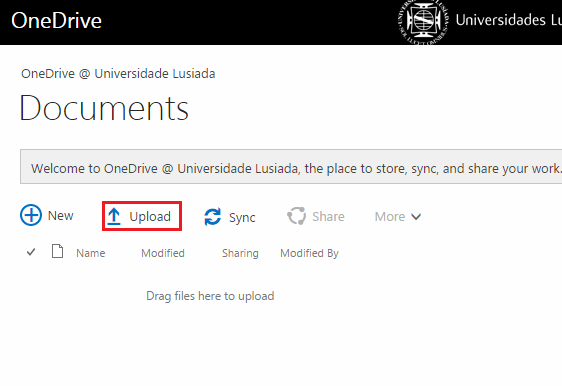Click the greyed Share circular icon
Viewport: 562px width, 386px height.
pyautogui.click(x=296, y=216)
